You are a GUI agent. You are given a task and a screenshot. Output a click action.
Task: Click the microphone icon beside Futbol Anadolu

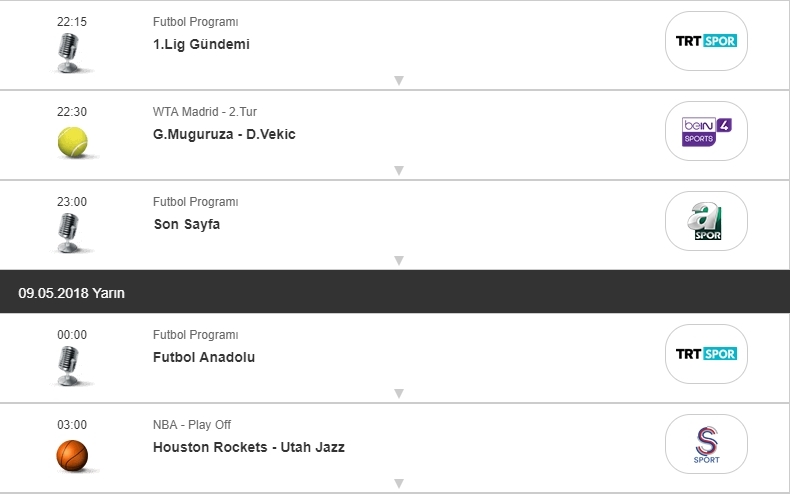(70, 365)
